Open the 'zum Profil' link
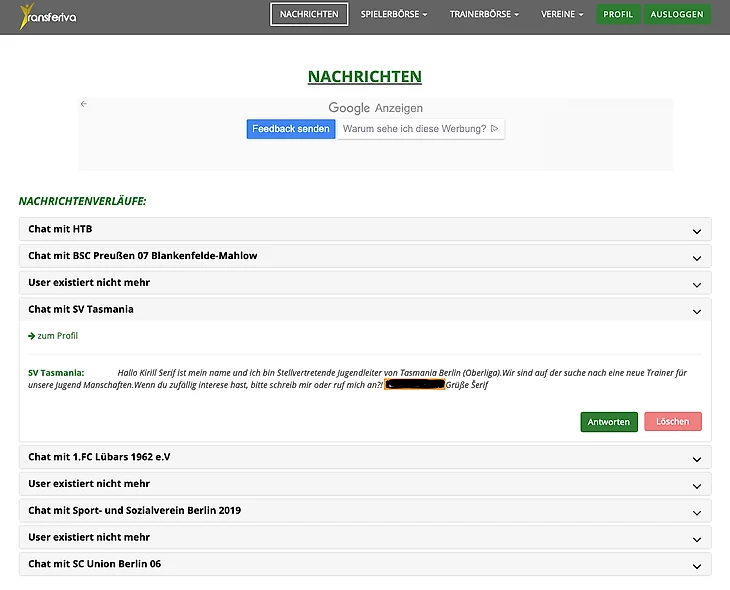Image resolution: width=730 pixels, height=590 pixels. click(56, 336)
